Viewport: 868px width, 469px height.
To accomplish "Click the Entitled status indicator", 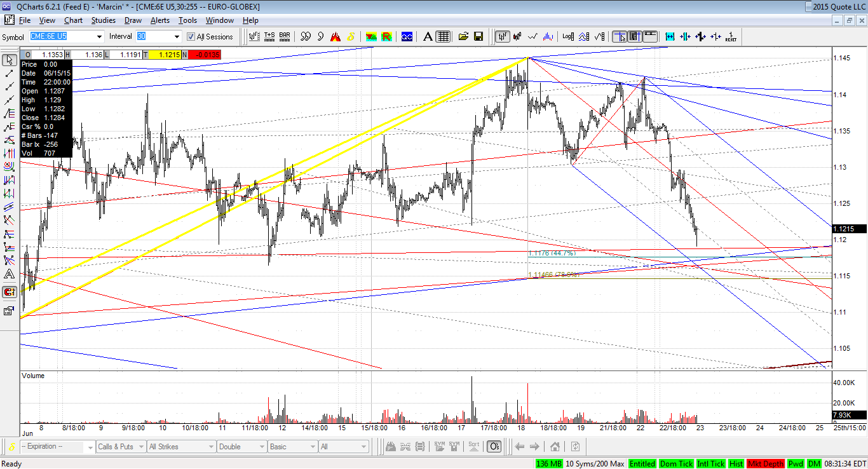I will coord(642,464).
